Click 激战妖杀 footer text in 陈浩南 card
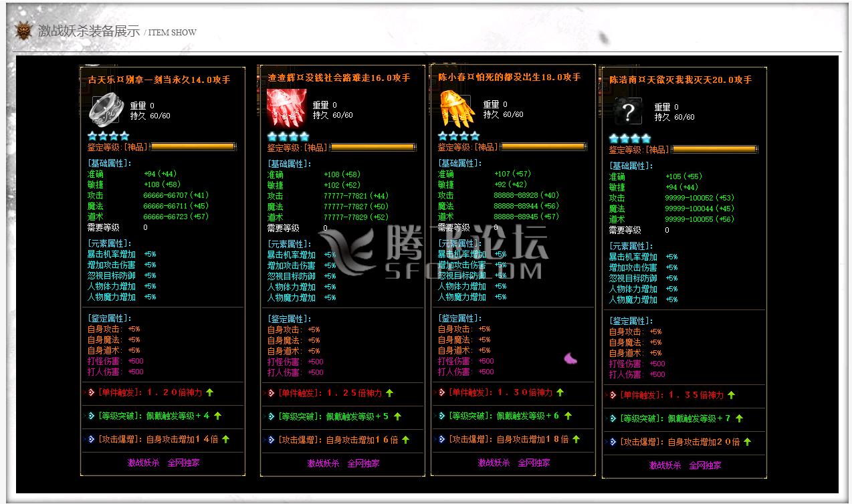This screenshot has width=852, height=504. tap(665, 465)
